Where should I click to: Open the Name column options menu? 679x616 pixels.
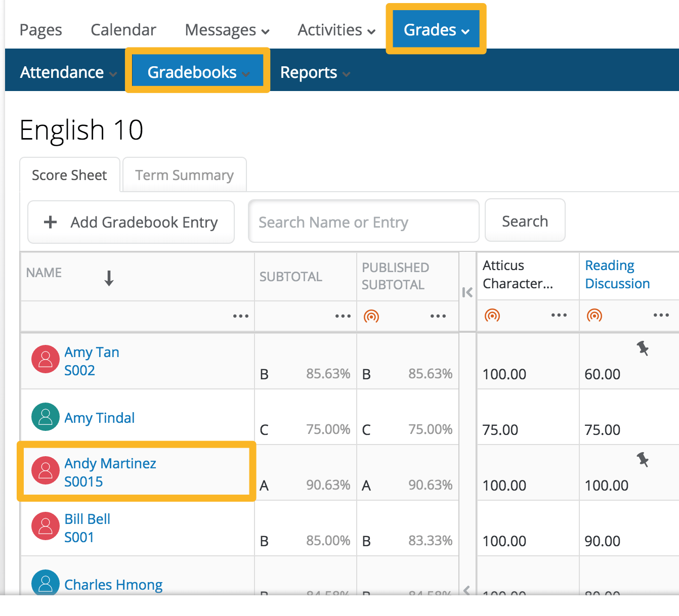pyautogui.click(x=240, y=316)
